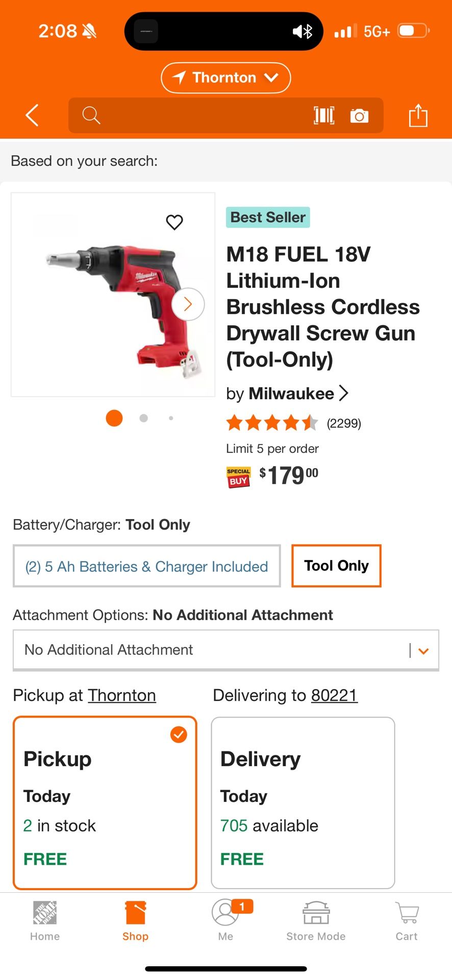Open Store Mode from bottom navigation
The width and height of the screenshot is (452, 980).
[x=315, y=919]
